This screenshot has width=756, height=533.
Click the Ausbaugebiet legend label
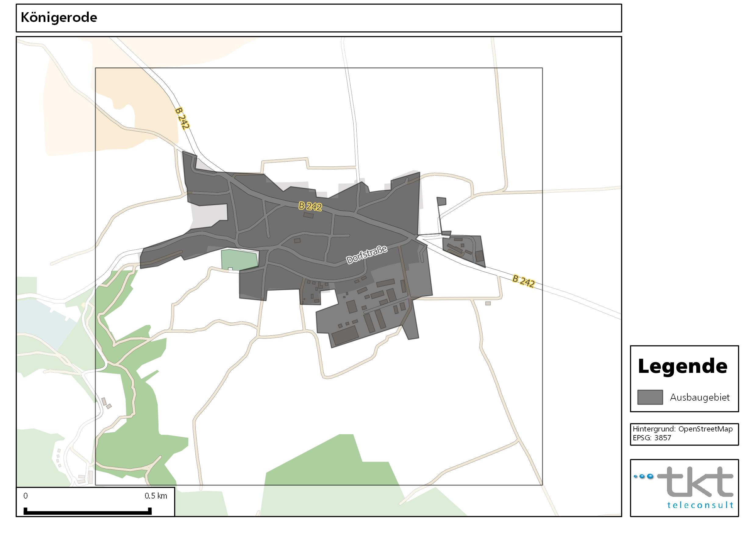pos(700,397)
